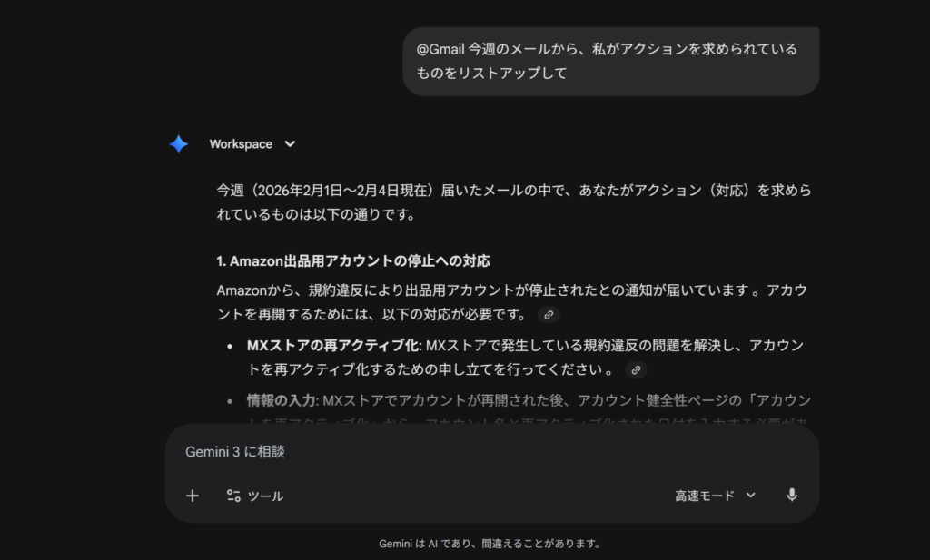Click the user prompt message bubble
The width and height of the screenshot is (930, 560).
coord(610,61)
